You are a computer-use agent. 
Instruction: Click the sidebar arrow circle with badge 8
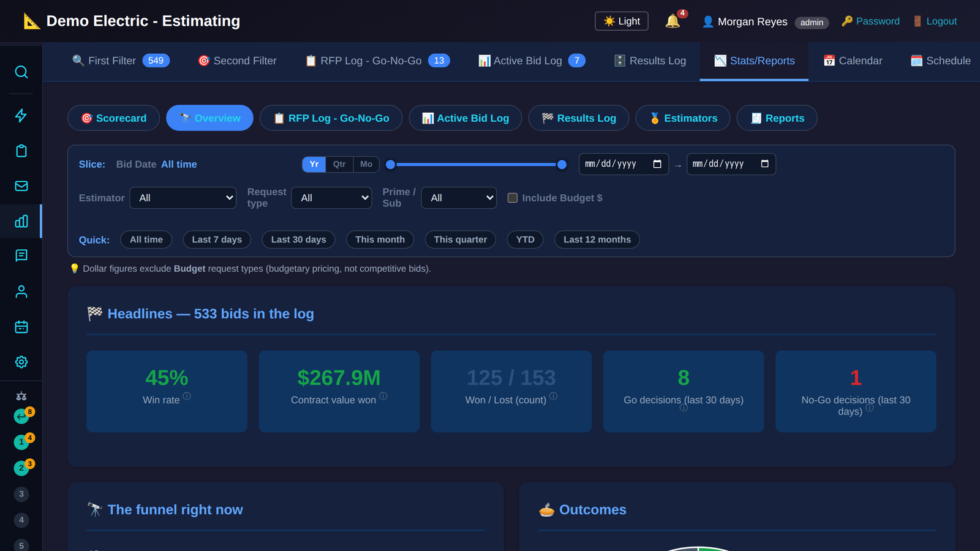click(21, 416)
